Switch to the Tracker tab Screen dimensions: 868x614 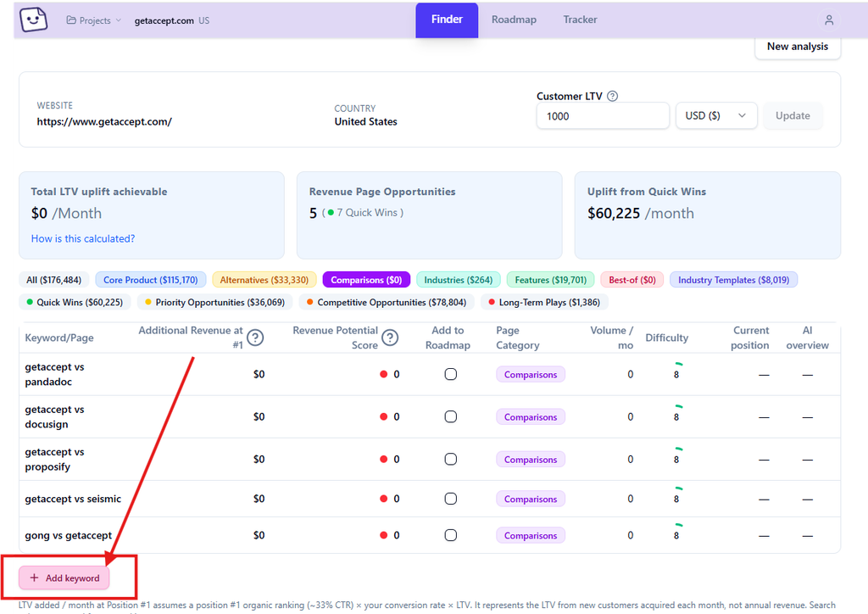(580, 20)
